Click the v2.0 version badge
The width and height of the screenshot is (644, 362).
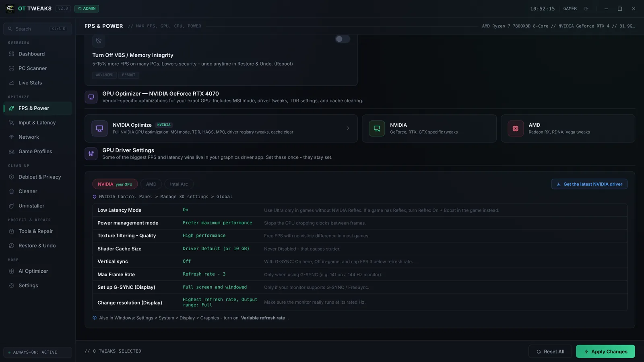coord(63,8)
